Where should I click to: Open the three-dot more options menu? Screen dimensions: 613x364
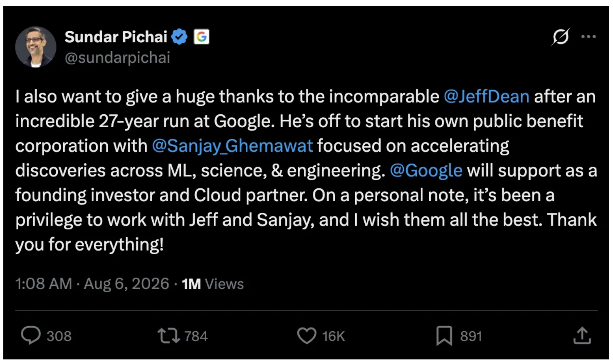[588, 37]
